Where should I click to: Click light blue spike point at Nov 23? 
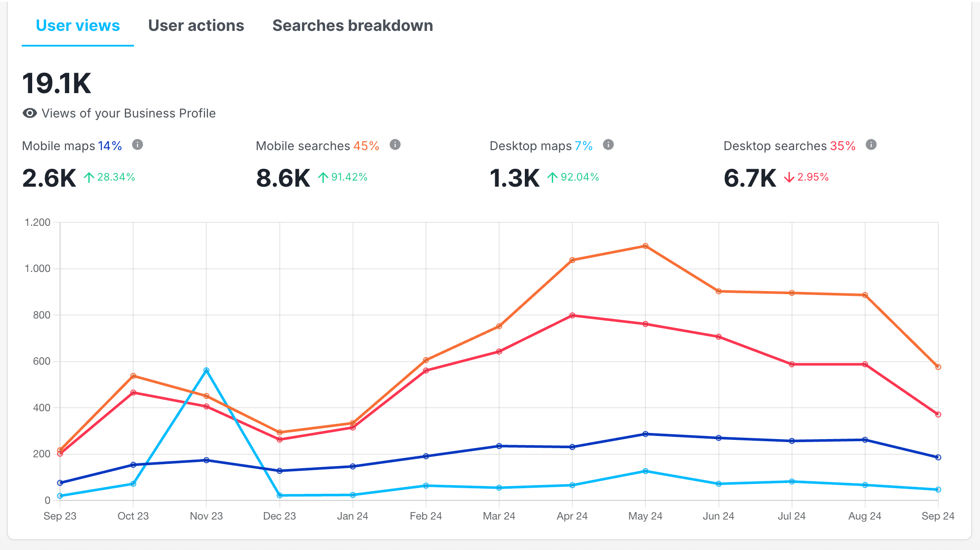[206, 370]
